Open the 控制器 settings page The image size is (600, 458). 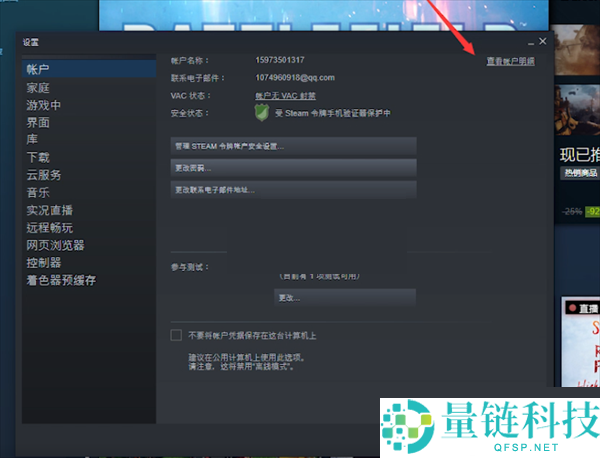pyautogui.click(x=44, y=263)
